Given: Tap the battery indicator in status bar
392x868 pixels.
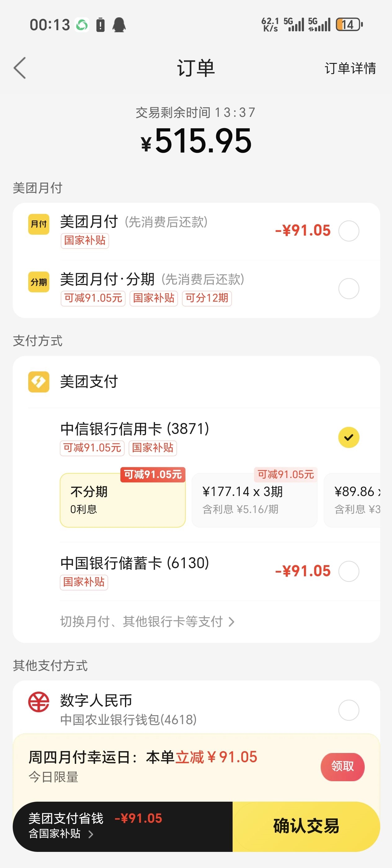Looking at the screenshot, I should point(349,24).
